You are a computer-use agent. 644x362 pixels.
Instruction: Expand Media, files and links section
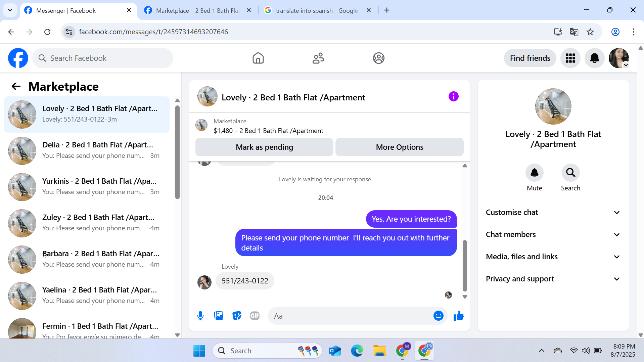pos(553,257)
